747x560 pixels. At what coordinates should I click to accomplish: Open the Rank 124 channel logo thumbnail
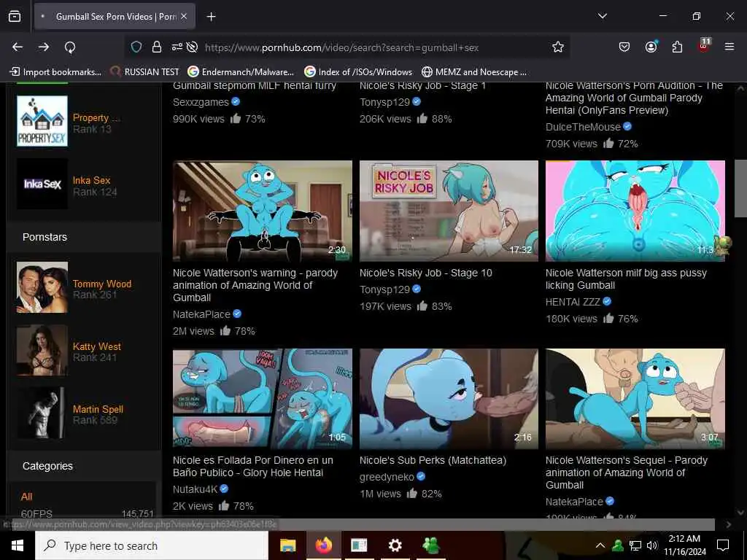(42, 184)
